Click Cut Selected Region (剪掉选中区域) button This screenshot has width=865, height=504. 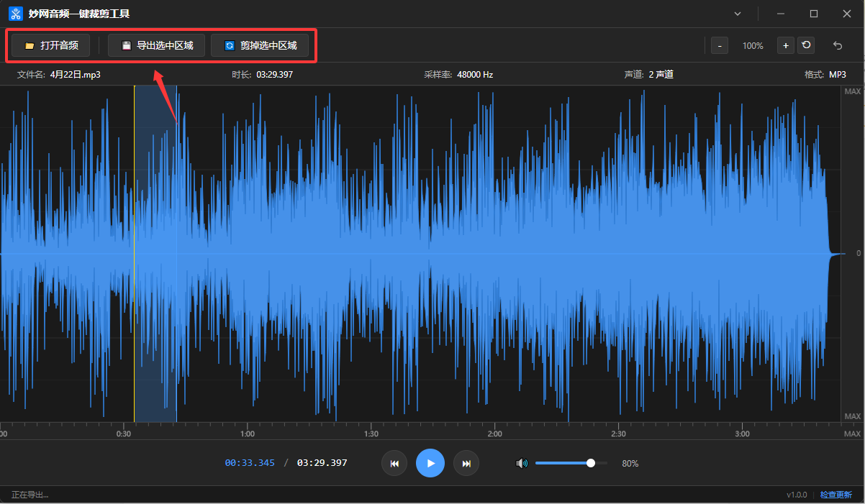pyautogui.click(x=260, y=46)
